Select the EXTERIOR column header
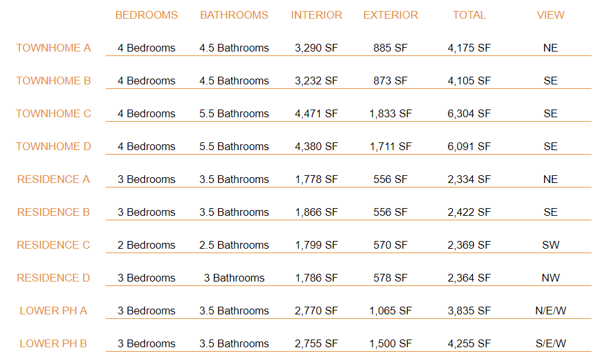This screenshot has height=364, width=605. (x=390, y=15)
